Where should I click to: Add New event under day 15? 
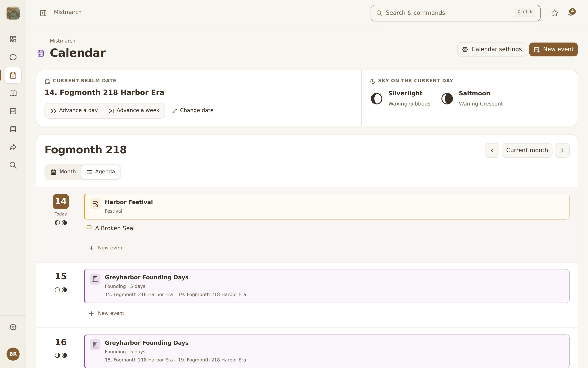(x=106, y=313)
